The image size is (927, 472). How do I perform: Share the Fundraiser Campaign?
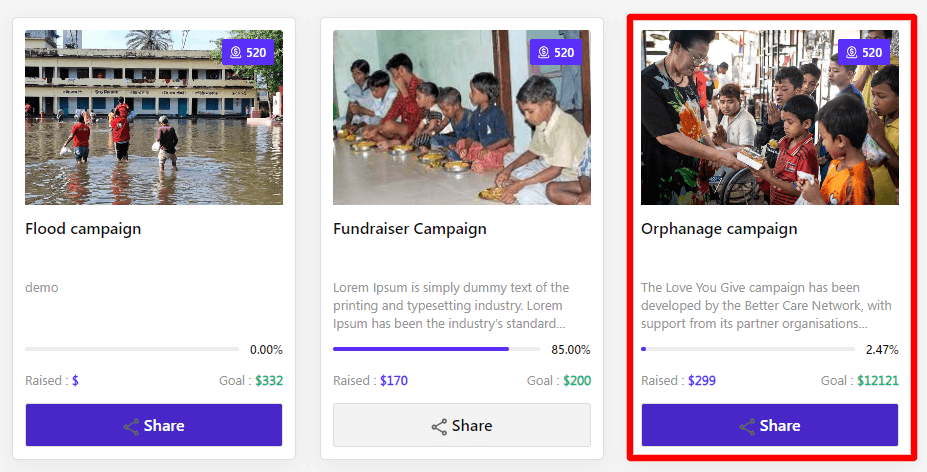[462, 425]
